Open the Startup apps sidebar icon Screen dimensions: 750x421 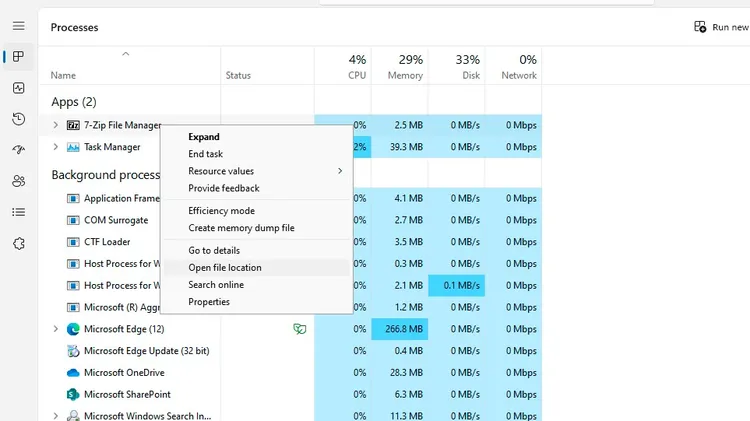19,150
